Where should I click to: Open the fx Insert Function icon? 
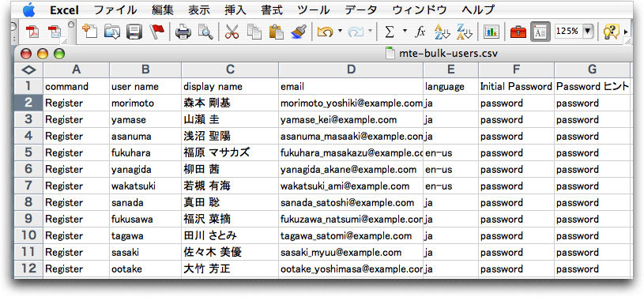coord(420,32)
